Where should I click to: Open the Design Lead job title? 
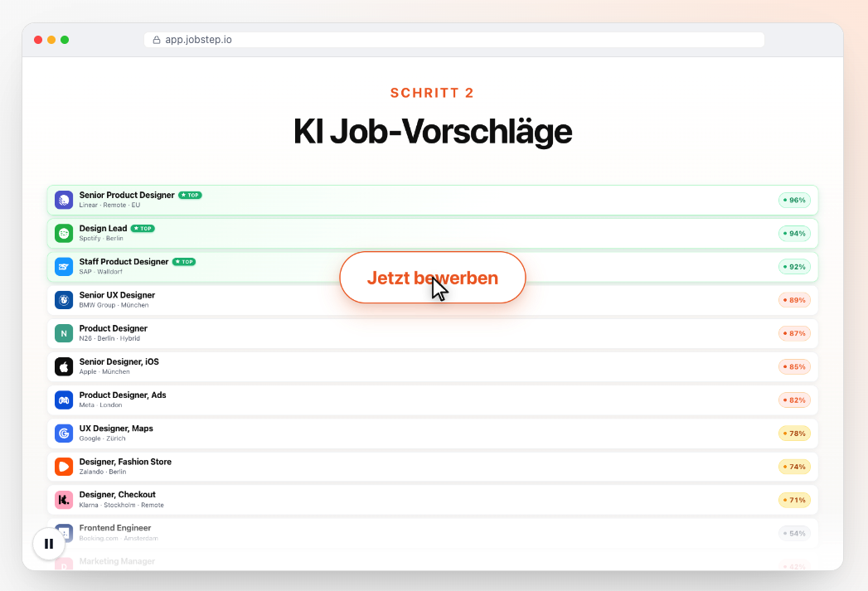click(x=103, y=228)
